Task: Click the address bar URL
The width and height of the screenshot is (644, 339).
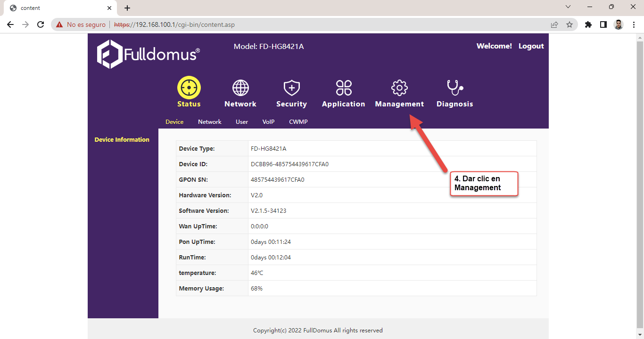Action: click(x=174, y=24)
